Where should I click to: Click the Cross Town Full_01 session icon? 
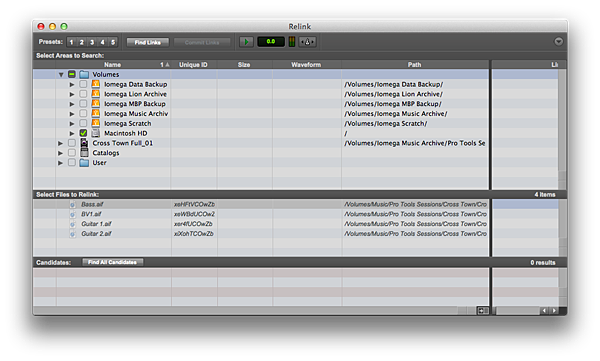(84, 143)
